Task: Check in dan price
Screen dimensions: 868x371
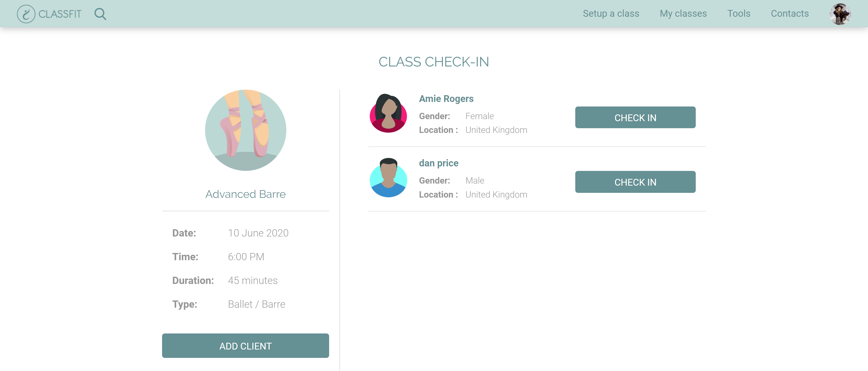Action: 635,182
